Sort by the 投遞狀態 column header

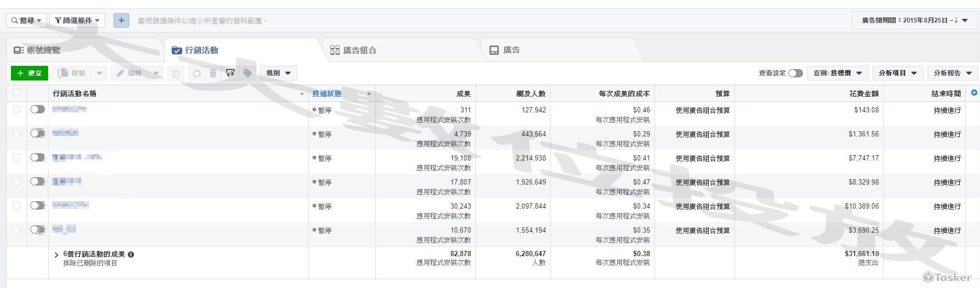tap(327, 94)
